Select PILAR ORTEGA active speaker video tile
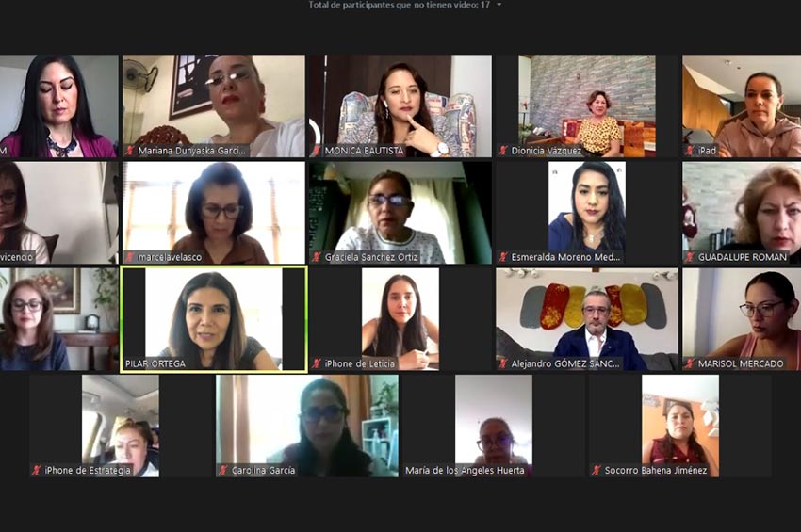This screenshot has width=801, height=532. point(214,319)
